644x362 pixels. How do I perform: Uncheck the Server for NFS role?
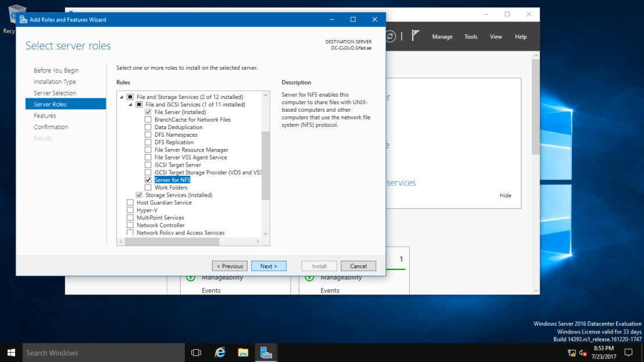(x=149, y=180)
